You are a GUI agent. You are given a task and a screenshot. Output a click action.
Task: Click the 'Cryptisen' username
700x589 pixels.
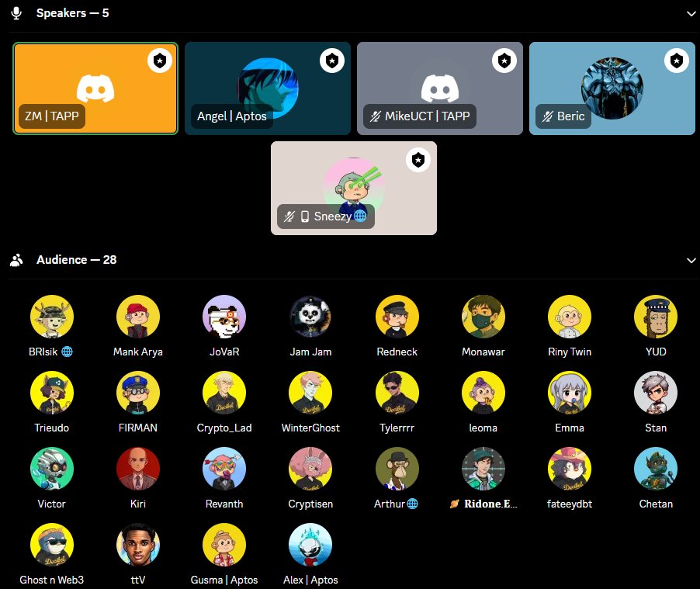click(310, 504)
